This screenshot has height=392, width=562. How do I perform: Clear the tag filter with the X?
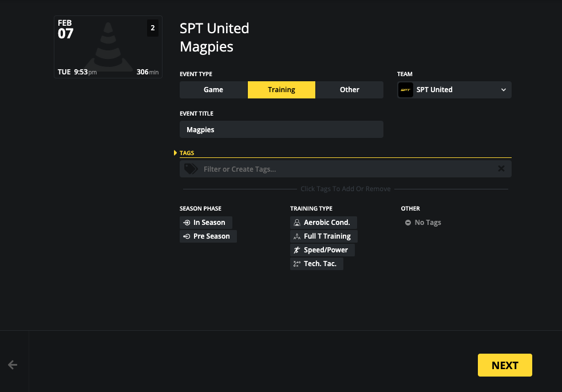pyautogui.click(x=501, y=168)
